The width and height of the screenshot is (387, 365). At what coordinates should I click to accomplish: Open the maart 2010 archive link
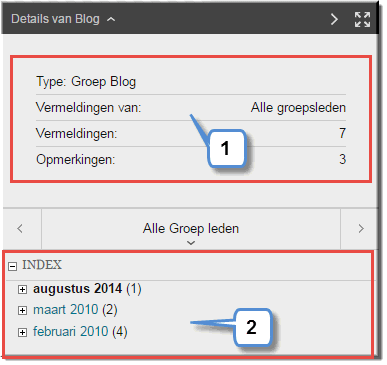coord(65,310)
